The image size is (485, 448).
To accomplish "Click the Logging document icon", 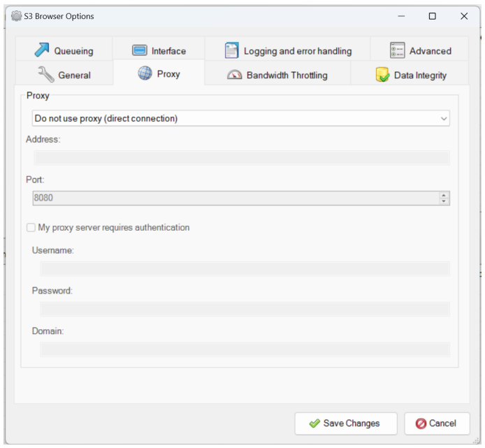I will [x=231, y=50].
